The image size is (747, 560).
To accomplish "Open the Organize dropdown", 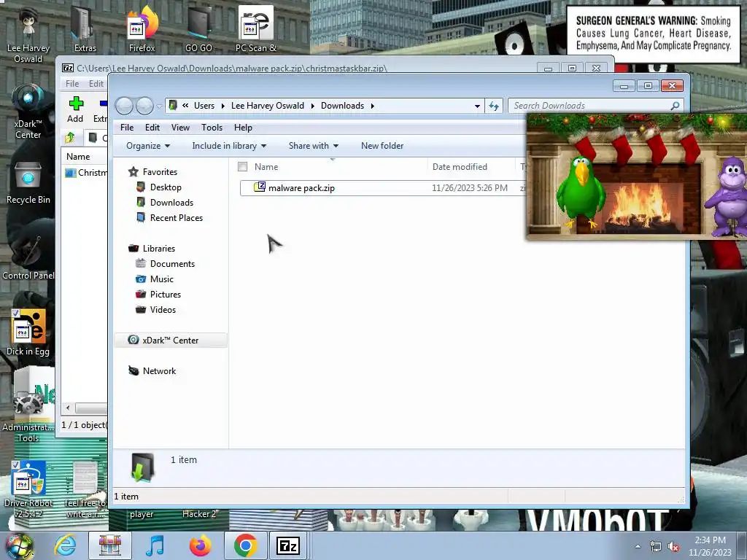I will coord(148,146).
